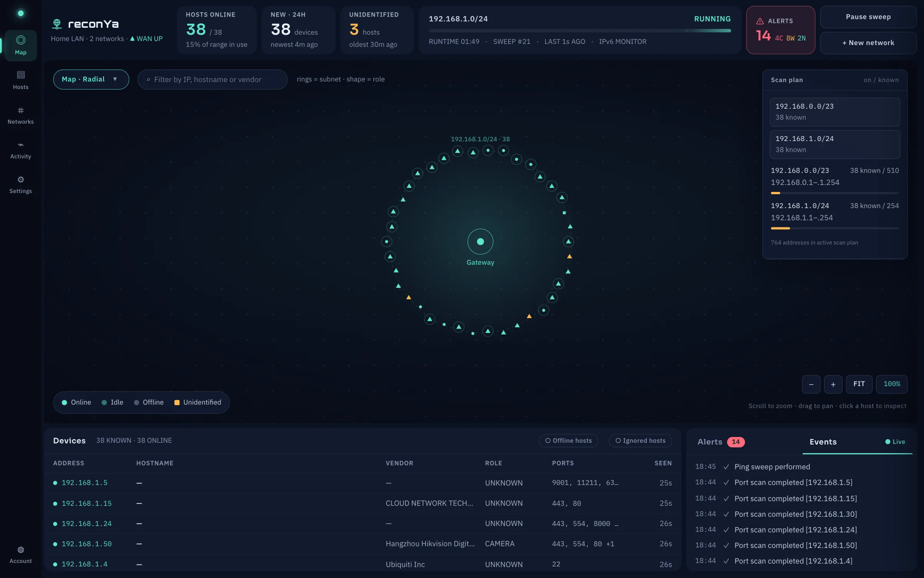924x578 pixels.
Task: Toggle the Offline hosts filter
Action: [568, 440]
